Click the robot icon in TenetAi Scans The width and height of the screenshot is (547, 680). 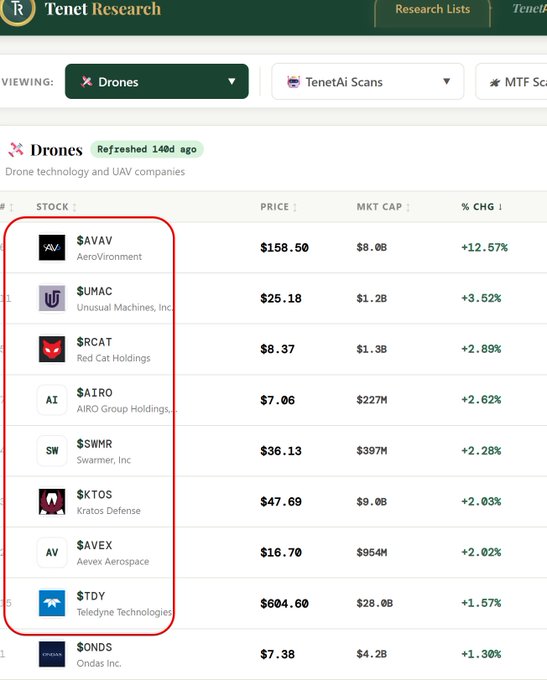pyautogui.click(x=294, y=82)
